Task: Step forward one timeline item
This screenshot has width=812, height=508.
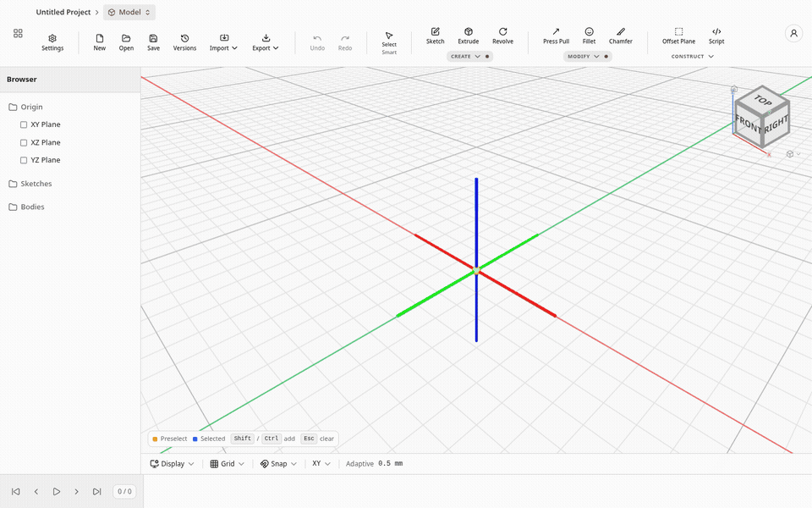Action: tap(77, 491)
